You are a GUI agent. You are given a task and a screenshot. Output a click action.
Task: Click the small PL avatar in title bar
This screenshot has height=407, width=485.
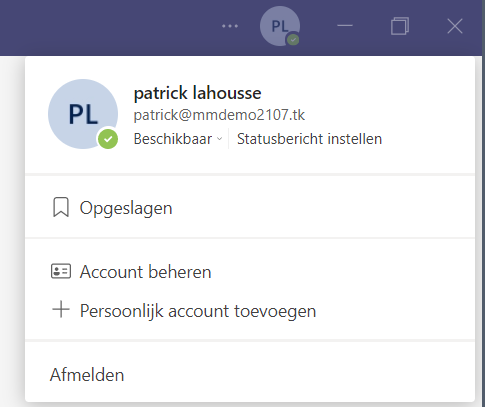tap(280, 26)
